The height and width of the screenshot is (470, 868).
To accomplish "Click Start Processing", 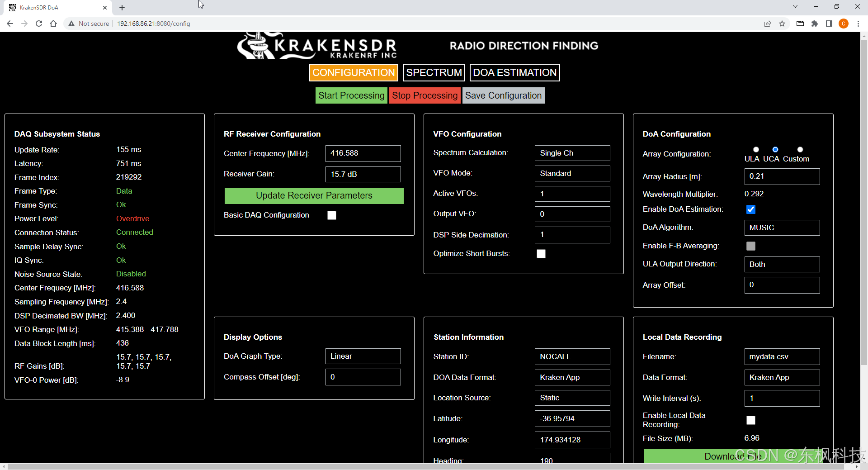I will [351, 95].
